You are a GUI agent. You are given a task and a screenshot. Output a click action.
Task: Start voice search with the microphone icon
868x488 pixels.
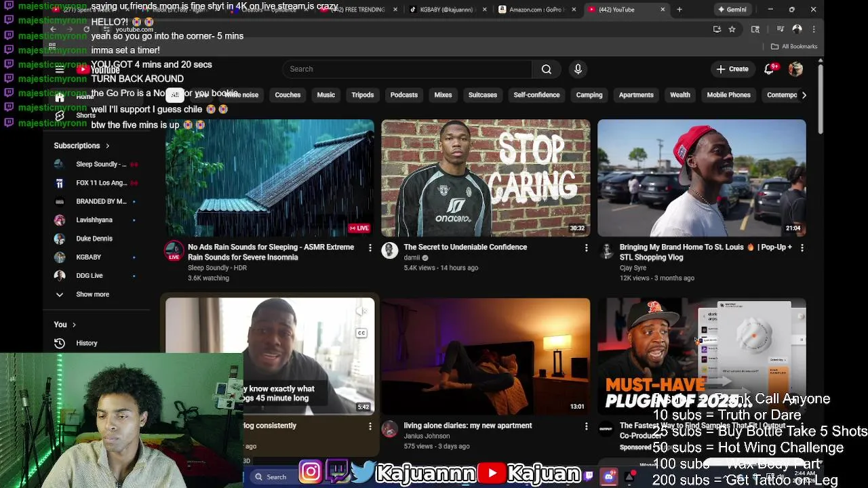pos(578,69)
